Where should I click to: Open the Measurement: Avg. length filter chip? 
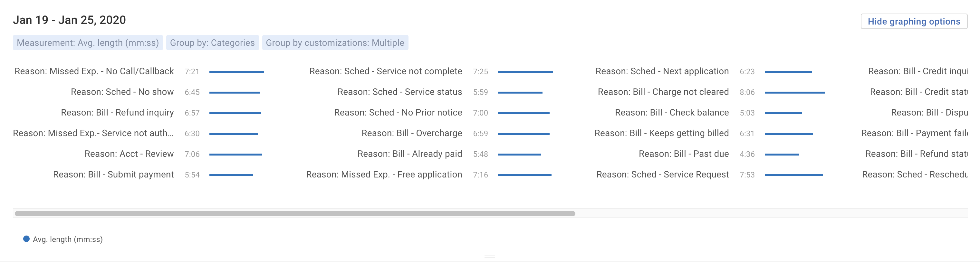tap(88, 43)
